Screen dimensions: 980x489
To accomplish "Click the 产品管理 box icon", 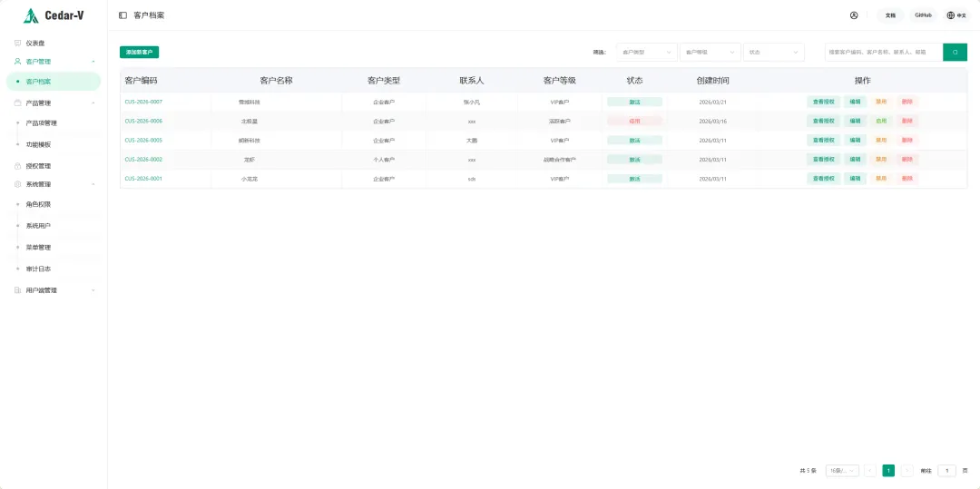I will click(x=17, y=103).
